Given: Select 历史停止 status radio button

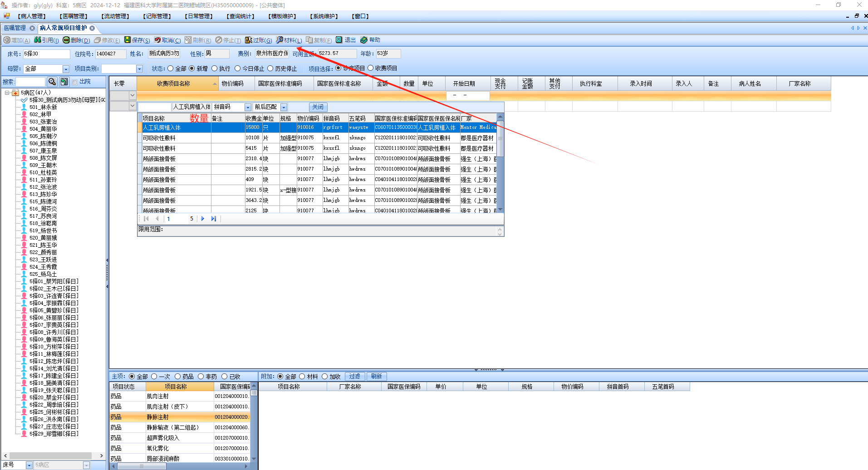Looking at the screenshot, I should pyautogui.click(x=270, y=69).
